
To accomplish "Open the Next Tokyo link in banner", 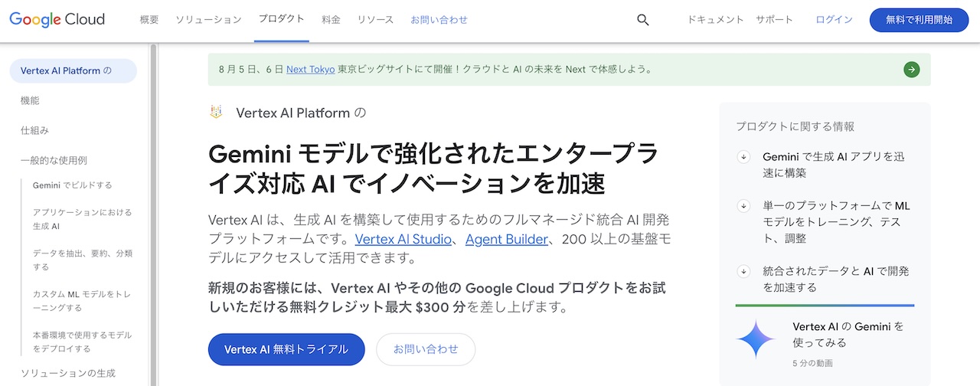I will coord(310,69).
